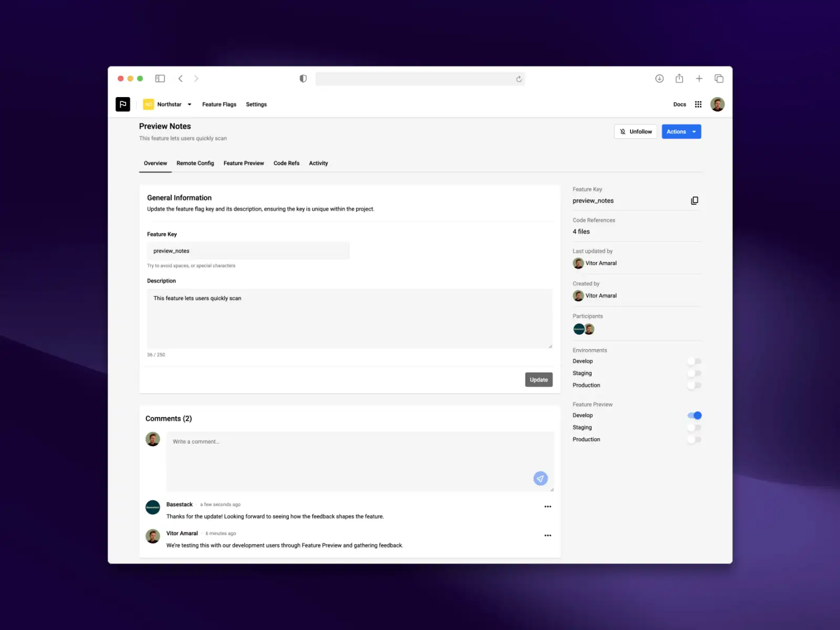Expand the Northstar project dropdown
The width and height of the screenshot is (840, 630).
[167, 104]
